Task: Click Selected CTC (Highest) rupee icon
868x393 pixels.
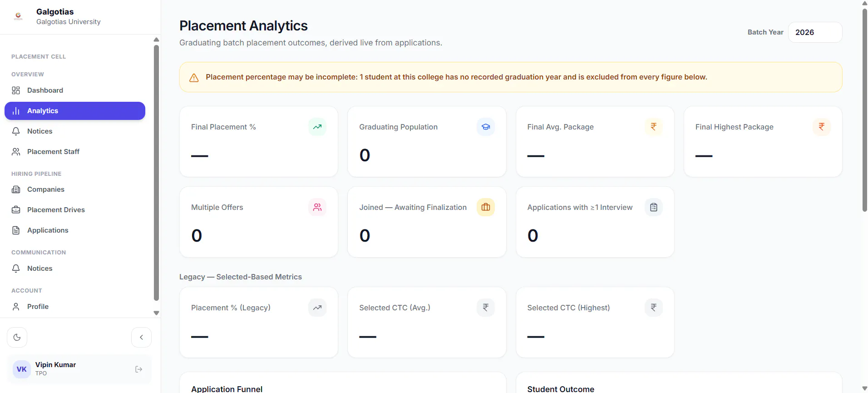Action: (x=654, y=308)
